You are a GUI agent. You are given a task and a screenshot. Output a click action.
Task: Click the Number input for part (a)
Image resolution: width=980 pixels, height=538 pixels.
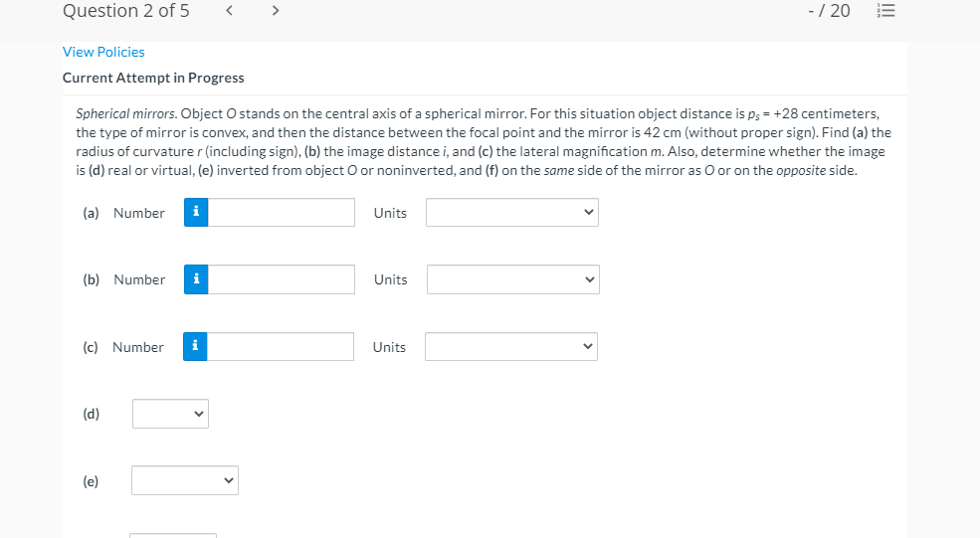tap(282, 213)
